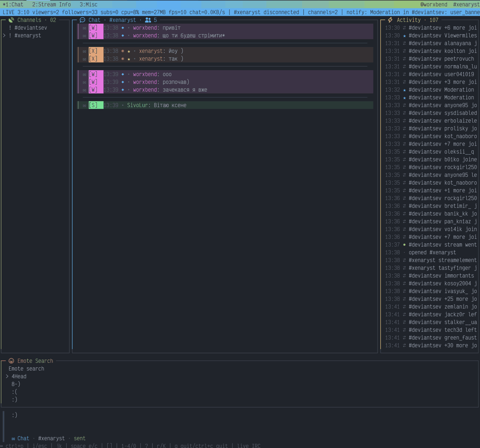
Task: Click envelope icon on 'привіт' message
Action: tap(84, 28)
